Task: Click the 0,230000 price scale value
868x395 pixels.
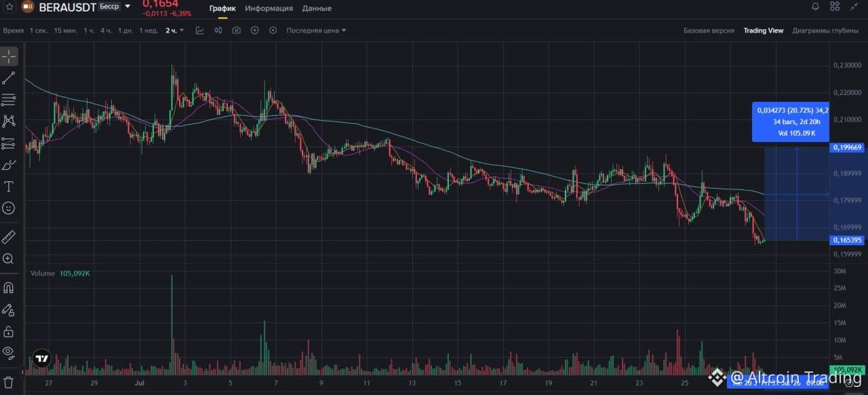Action: coord(847,65)
